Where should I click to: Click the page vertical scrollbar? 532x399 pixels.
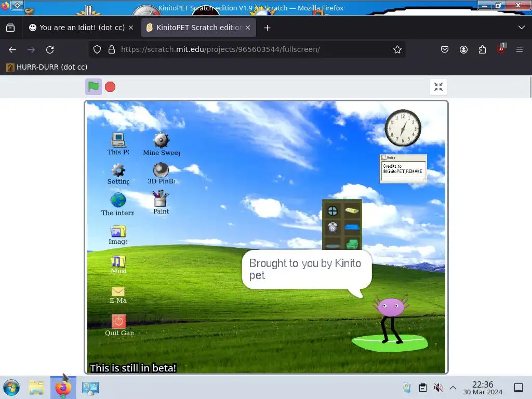530,87
